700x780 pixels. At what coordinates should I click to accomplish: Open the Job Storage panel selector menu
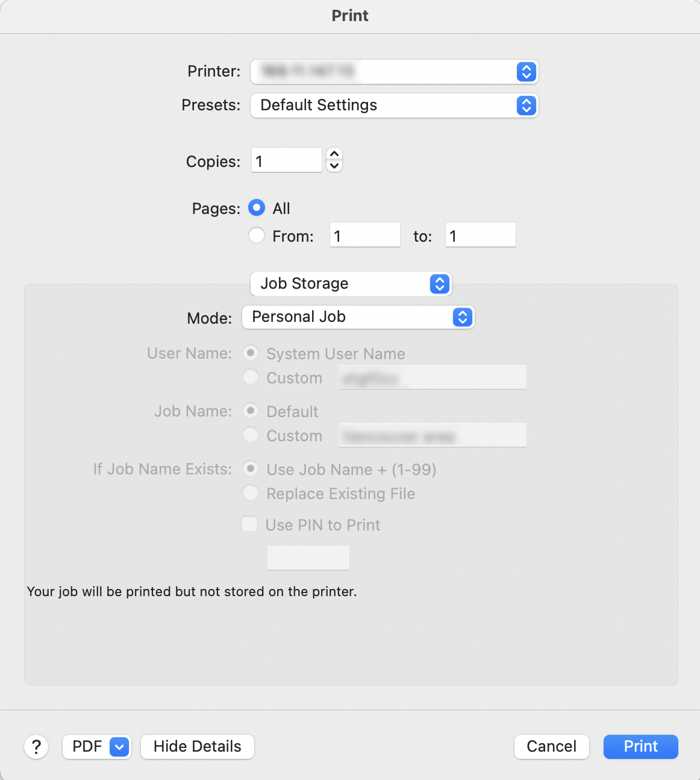coord(351,284)
